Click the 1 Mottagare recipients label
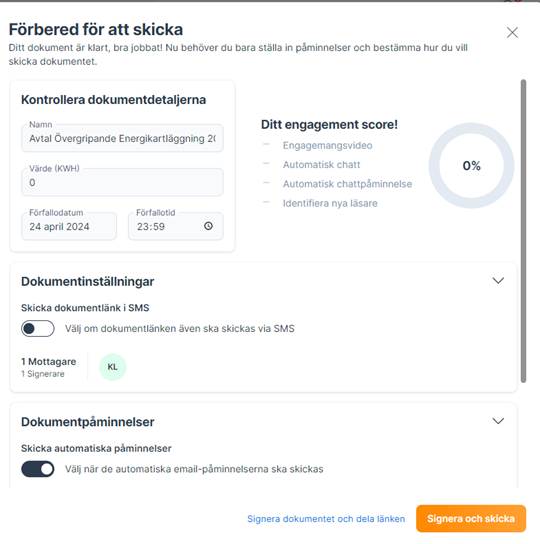The height and width of the screenshot is (544, 540). [49, 362]
